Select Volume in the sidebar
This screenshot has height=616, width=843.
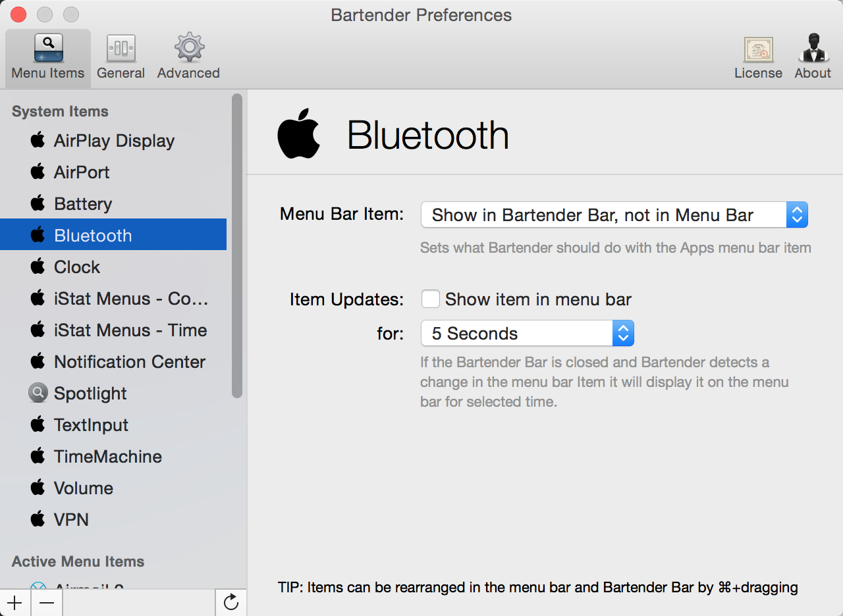(113, 488)
